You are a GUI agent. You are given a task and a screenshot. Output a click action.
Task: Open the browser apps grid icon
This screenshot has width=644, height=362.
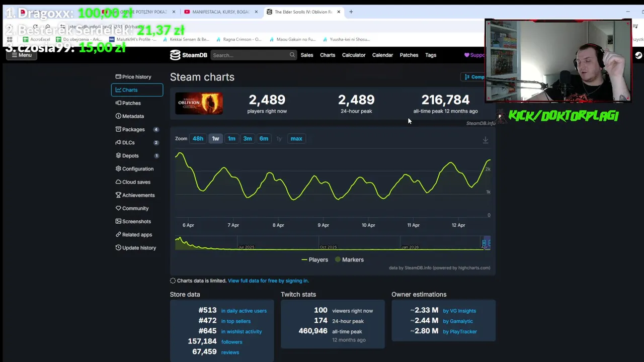coord(10,39)
